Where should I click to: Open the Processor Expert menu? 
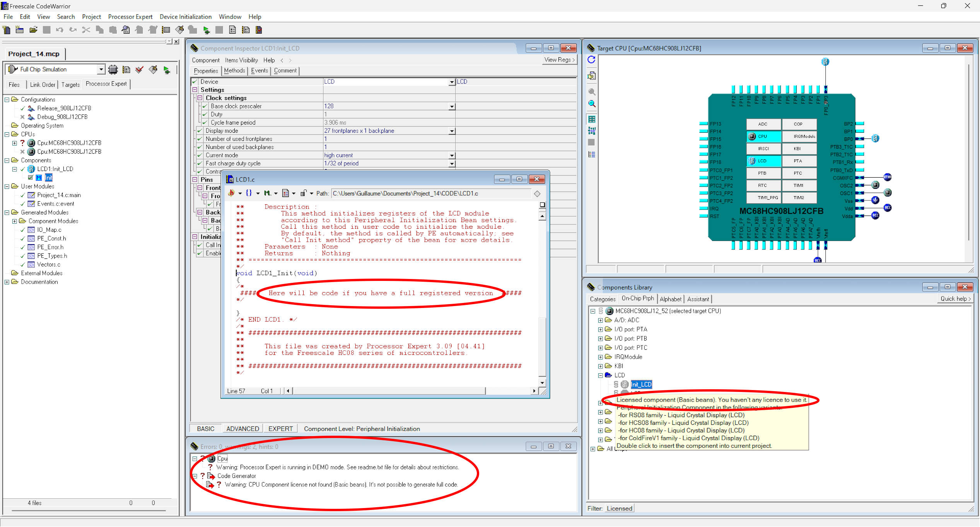point(130,17)
